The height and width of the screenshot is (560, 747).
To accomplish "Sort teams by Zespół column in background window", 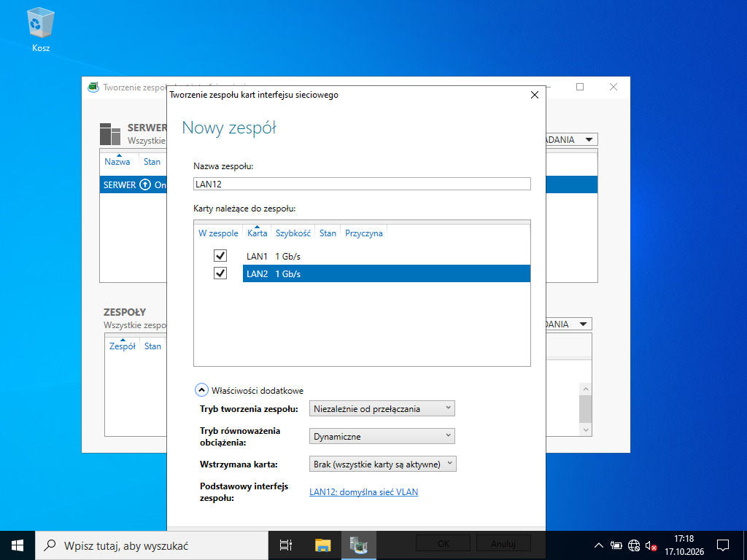I will (x=123, y=346).
